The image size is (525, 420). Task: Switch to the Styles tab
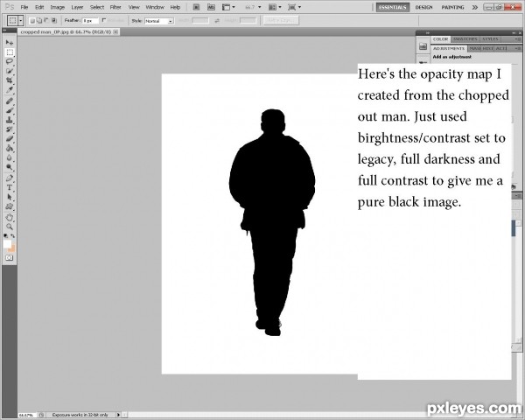coord(490,39)
